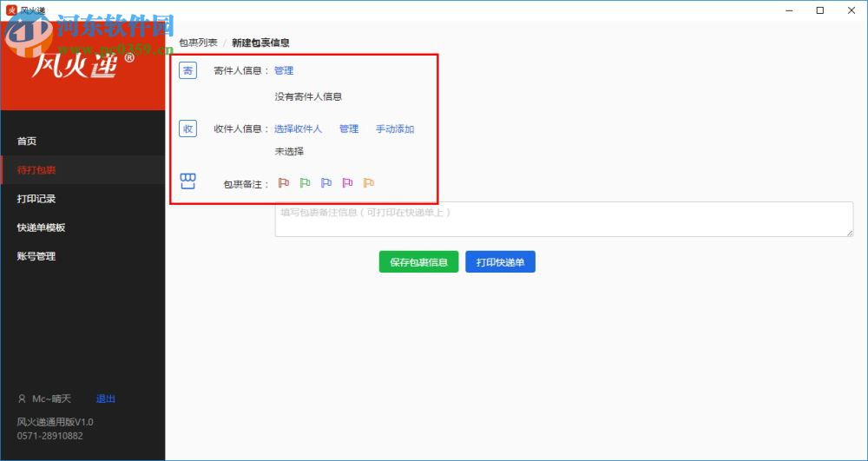Click the phone number 0571-28910882
The width and height of the screenshot is (868, 461).
pos(49,436)
